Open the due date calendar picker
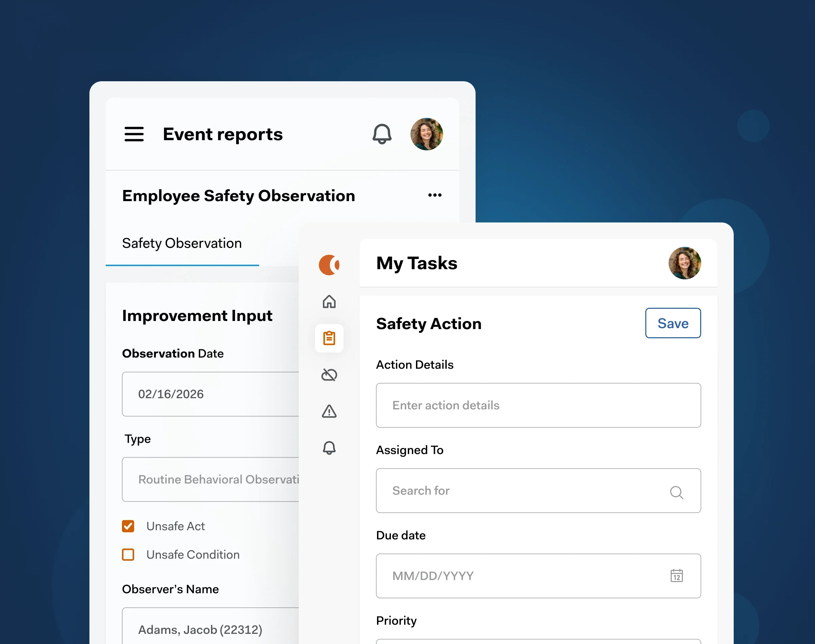 pyautogui.click(x=676, y=576)
